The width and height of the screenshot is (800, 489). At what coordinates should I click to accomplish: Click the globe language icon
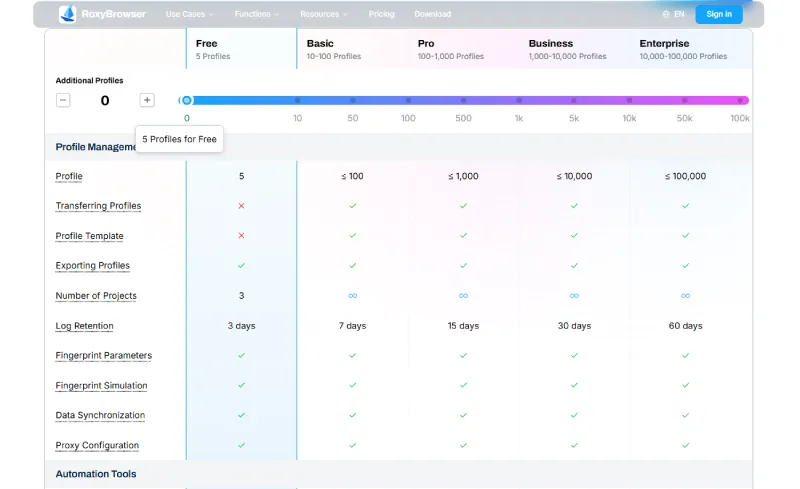point(666,14)
